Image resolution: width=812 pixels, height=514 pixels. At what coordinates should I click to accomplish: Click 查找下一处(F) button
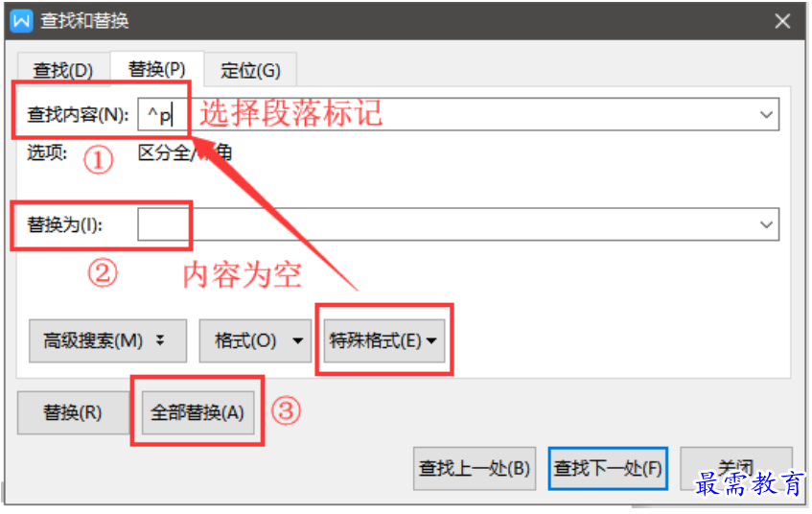pos(608,468)
